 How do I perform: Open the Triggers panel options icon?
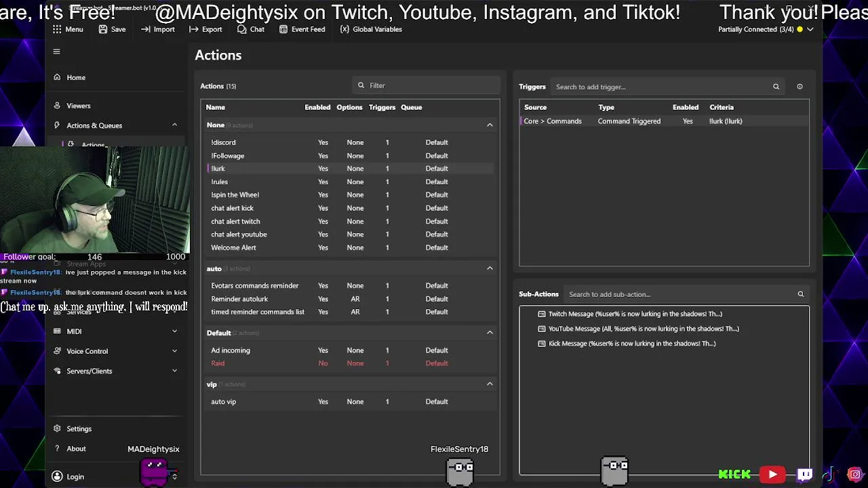coord(800,87)
